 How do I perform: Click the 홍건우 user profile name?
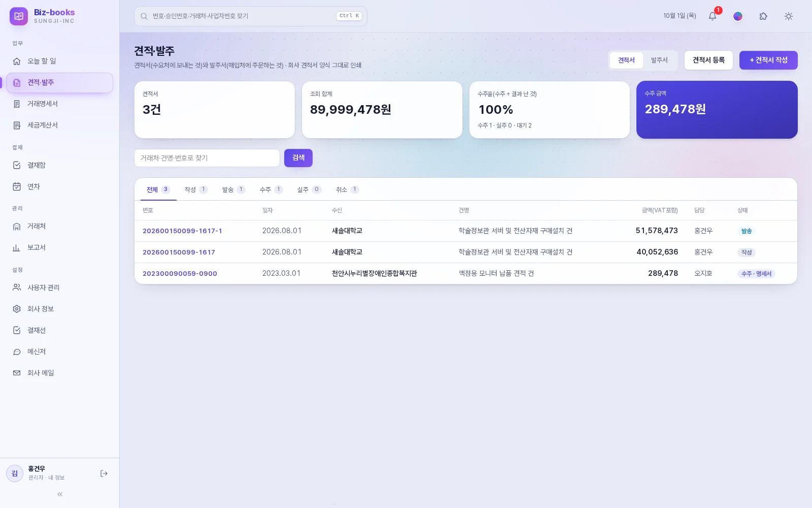coord(37,469)
